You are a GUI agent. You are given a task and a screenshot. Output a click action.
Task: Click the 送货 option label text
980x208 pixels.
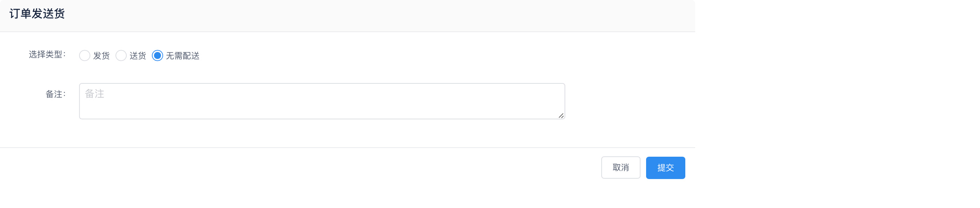pos(138,56)
